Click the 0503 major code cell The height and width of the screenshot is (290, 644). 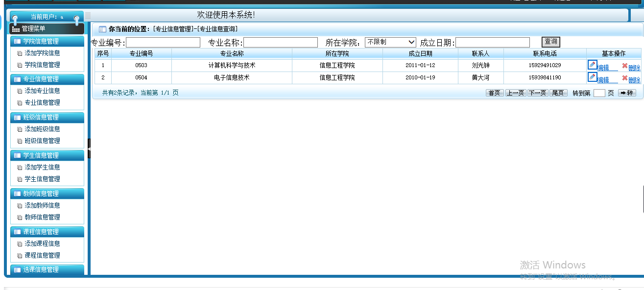click(x=142, y=65)
